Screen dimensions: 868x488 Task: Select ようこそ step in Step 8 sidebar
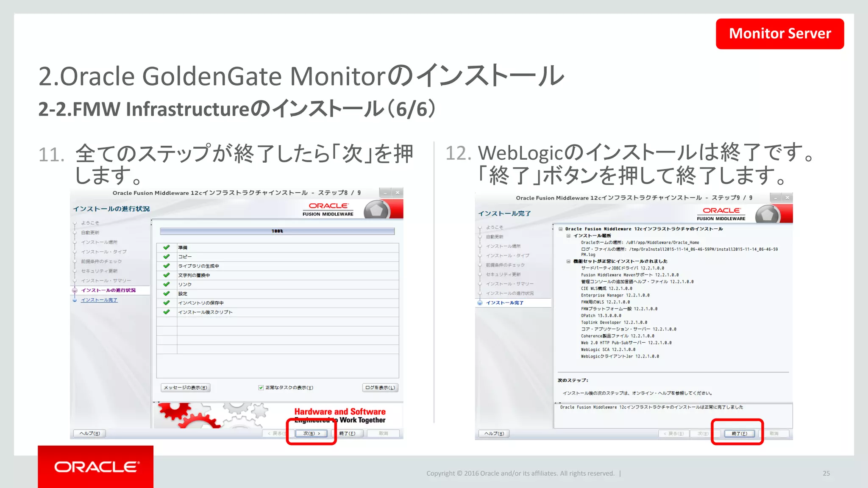(90, 223)
